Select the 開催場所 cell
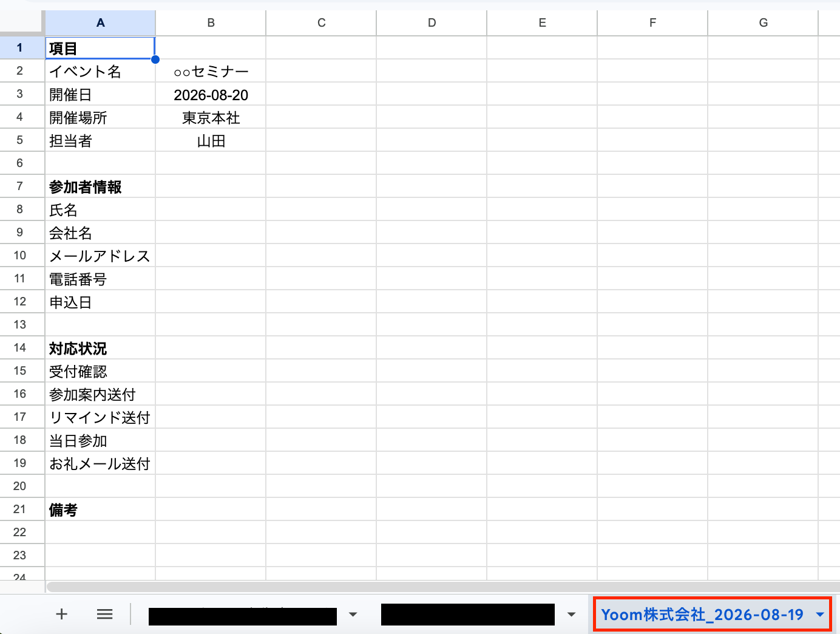The image size is (840, 634). (x=100, y=117)
